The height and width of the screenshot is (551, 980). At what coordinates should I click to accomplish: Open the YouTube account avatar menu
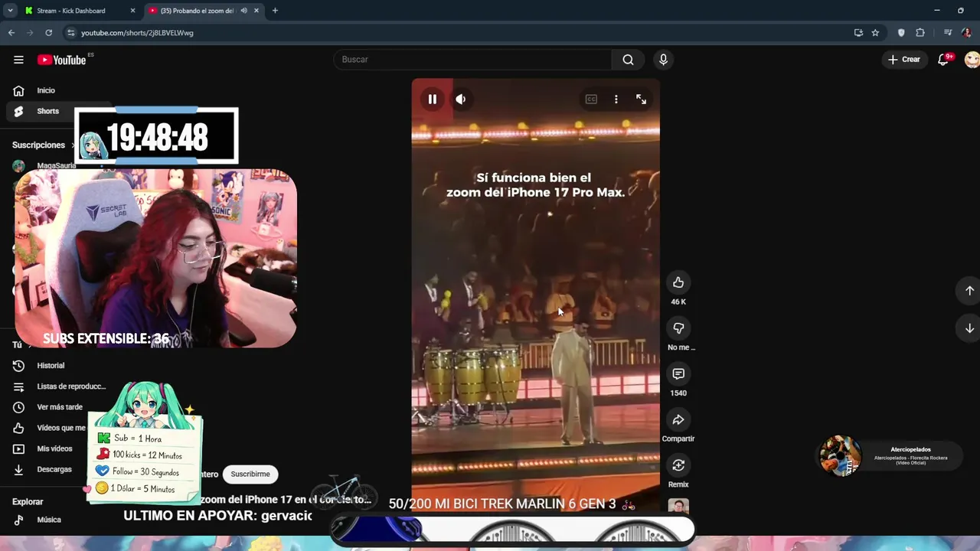[x=972, y=60]
